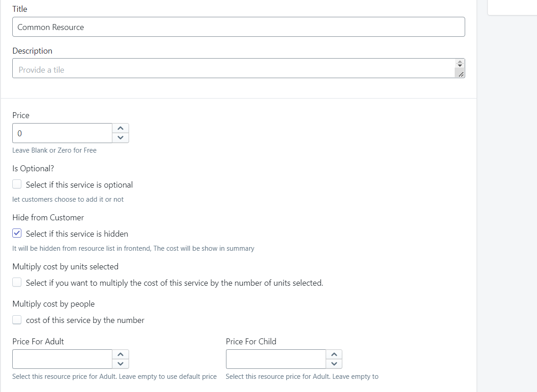Click the Description textarea scroll up arrow
Screen dimensions: 537x392
pos(460,62)
